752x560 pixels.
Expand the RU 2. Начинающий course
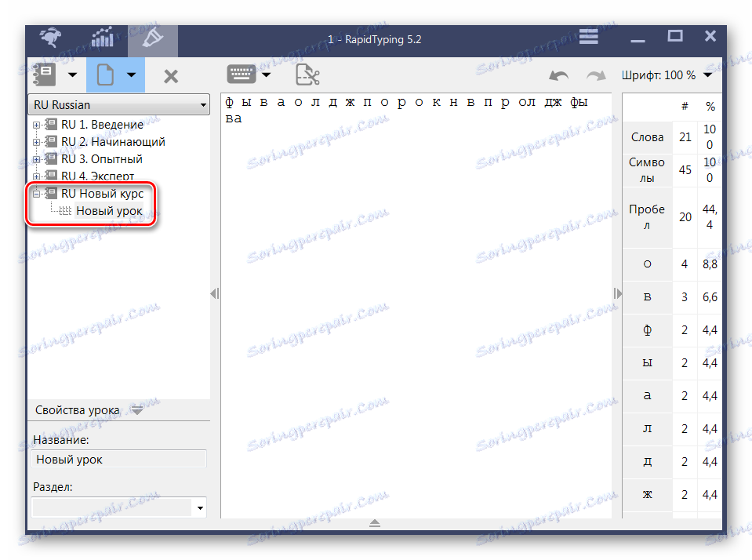[36, 143]
